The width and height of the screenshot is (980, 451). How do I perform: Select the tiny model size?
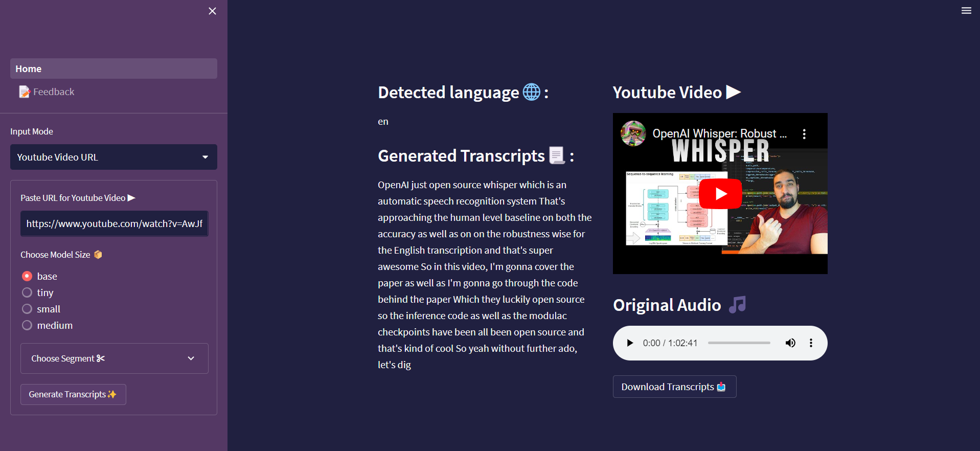tap(37, 292)
